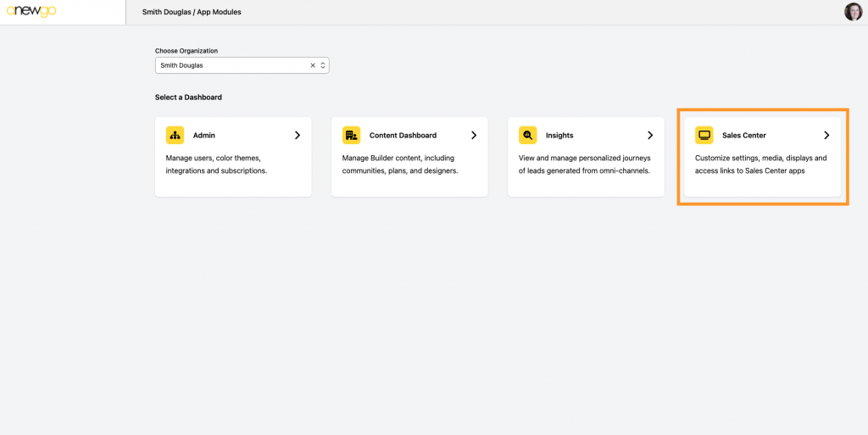Click the Content Dashboard building icon
Image resolution: width=868 pixels, height=435 pixels.
pos(352,135)
